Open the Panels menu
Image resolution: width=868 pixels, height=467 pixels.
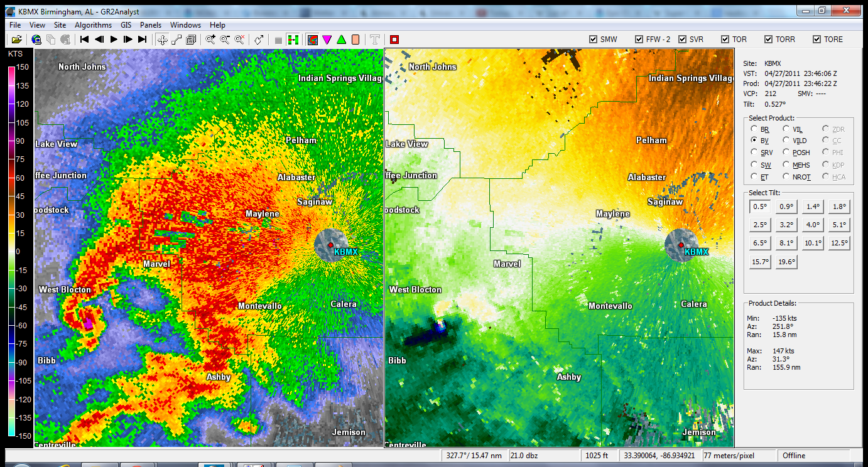pyautogui.click(x=151, y=25)
